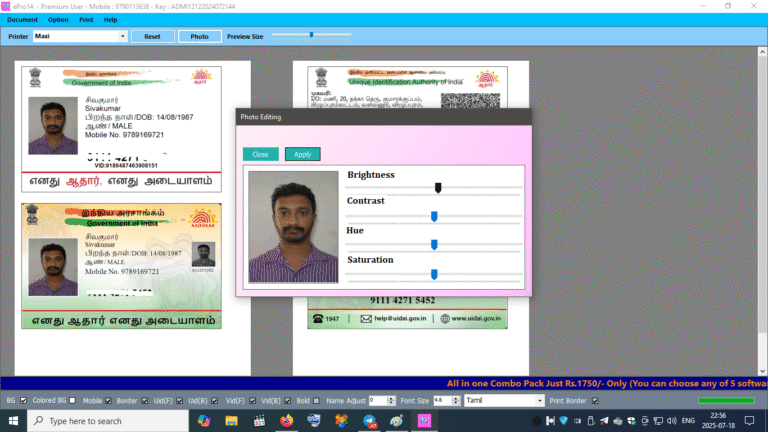
Task: Click the pink ePro14 taskbar icon
Action: click(424, 421)
